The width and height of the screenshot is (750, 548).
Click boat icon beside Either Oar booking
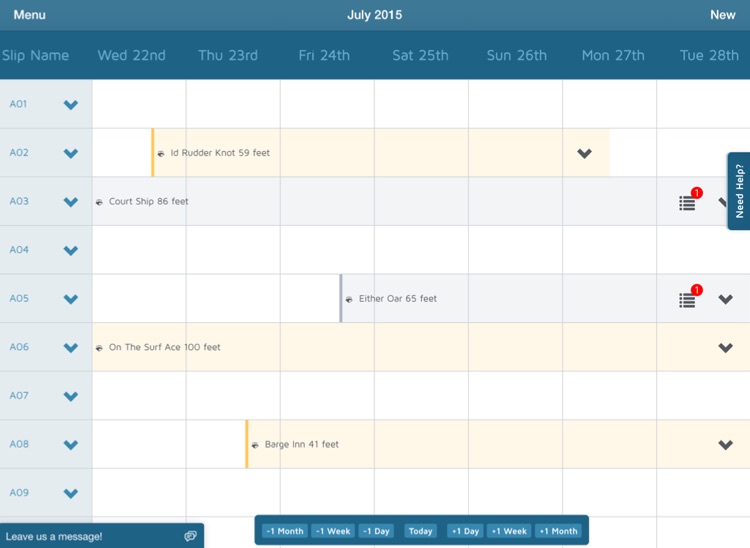click(x=349, y=299)
